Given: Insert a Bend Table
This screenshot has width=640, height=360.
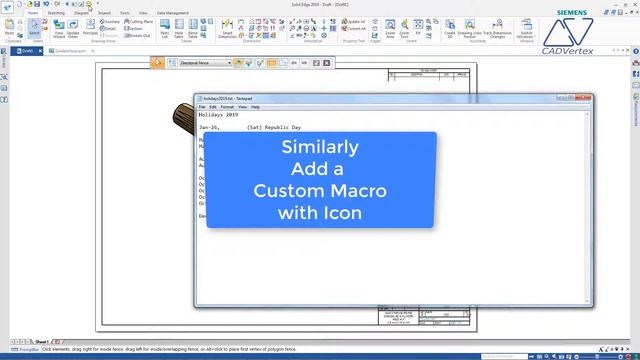Looking at the screenshot, I should pyautogui.click(x=193, y=29).
